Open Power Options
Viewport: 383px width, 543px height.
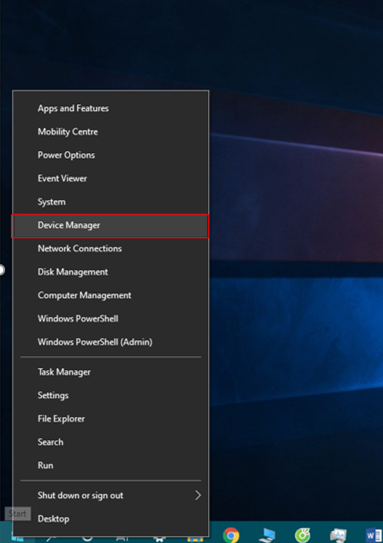click(x=110, y=155)
